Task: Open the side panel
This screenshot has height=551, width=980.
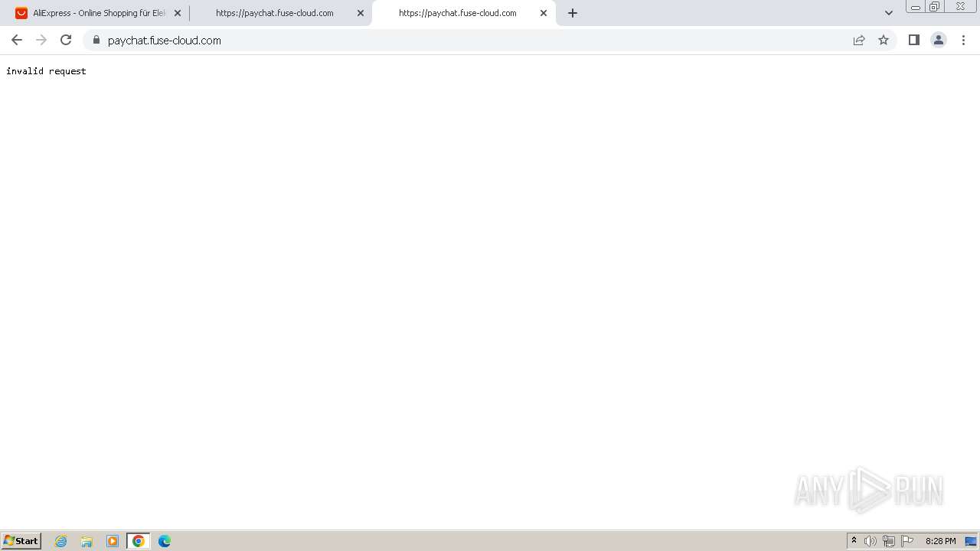Action: pyautogui.click(x=913, y=40)
